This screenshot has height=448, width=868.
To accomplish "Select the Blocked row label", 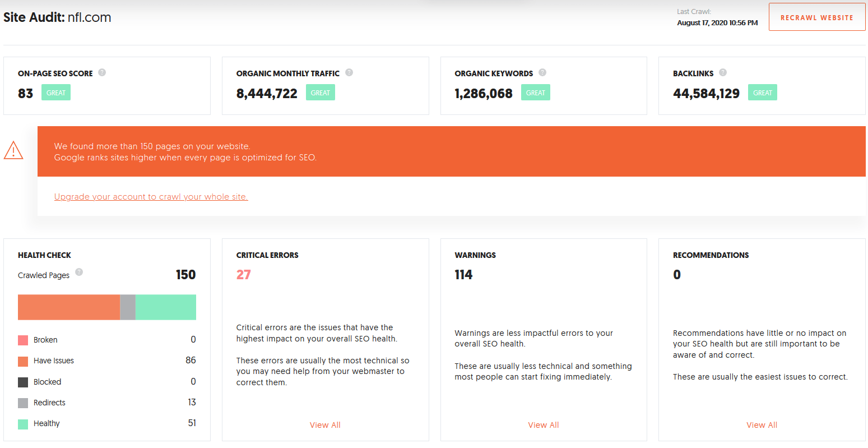I will coord(47,382).
